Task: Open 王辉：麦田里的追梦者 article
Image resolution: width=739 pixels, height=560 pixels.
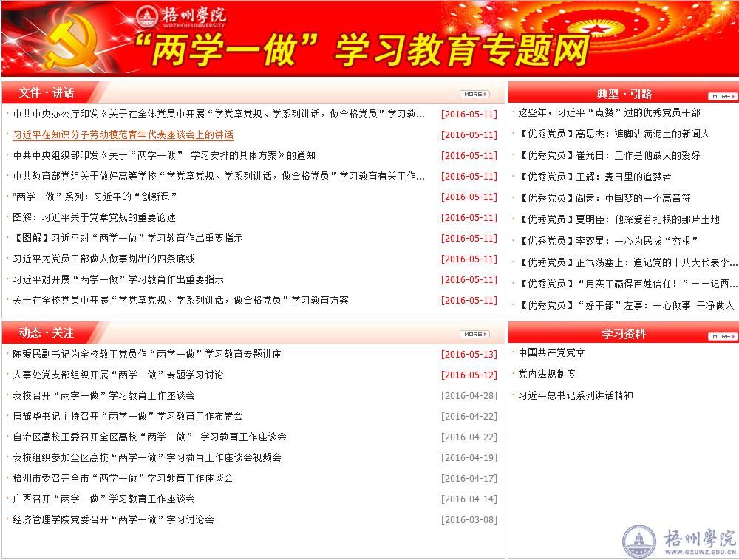Action: (595, 177)
